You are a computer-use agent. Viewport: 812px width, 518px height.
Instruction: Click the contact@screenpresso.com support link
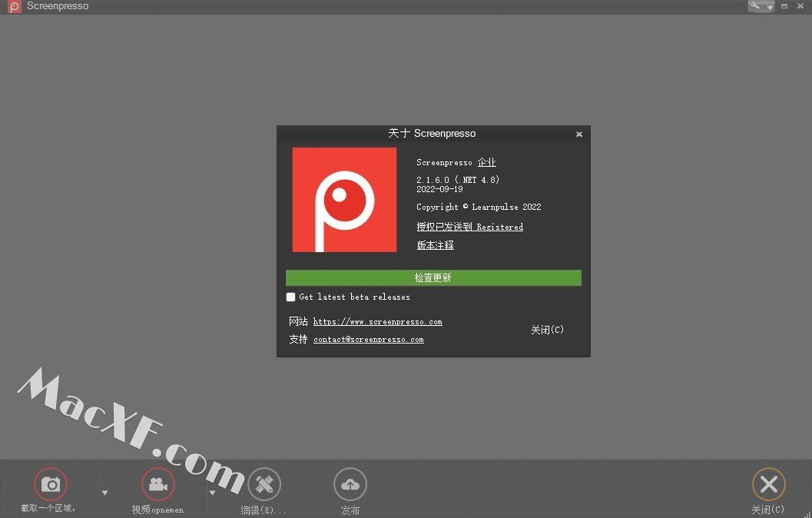pyautogui.click(x=368, y=339)
